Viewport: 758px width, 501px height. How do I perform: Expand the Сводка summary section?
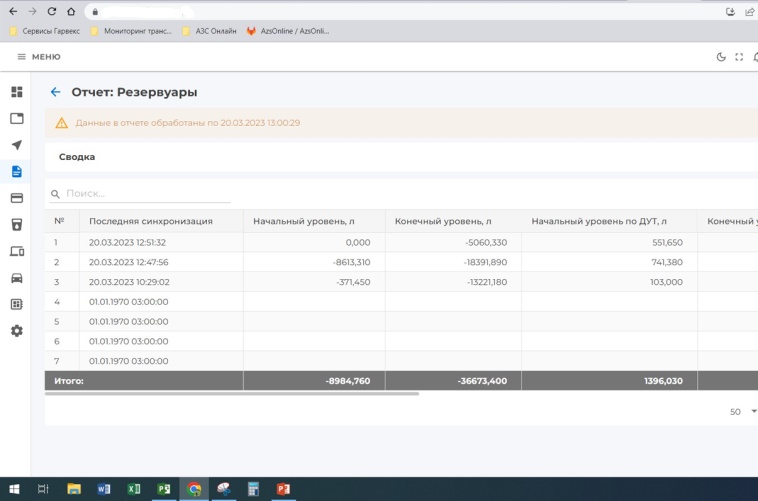coord(77,157)
